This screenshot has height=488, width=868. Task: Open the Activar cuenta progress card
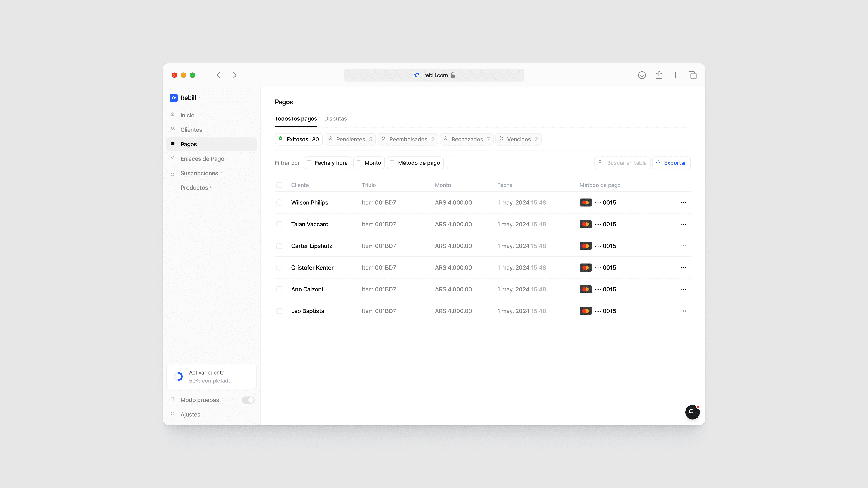(211, 377)
